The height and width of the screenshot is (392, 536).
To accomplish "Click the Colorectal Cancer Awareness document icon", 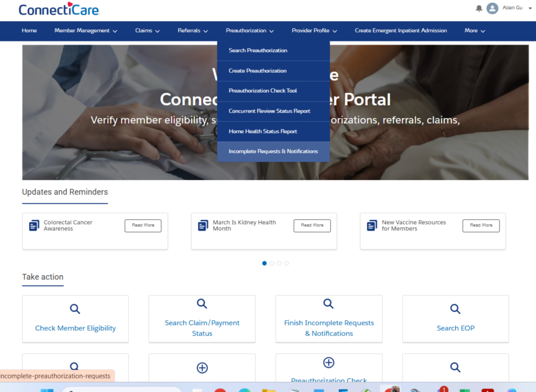I will pyautogui.click(x=34, y=226).
